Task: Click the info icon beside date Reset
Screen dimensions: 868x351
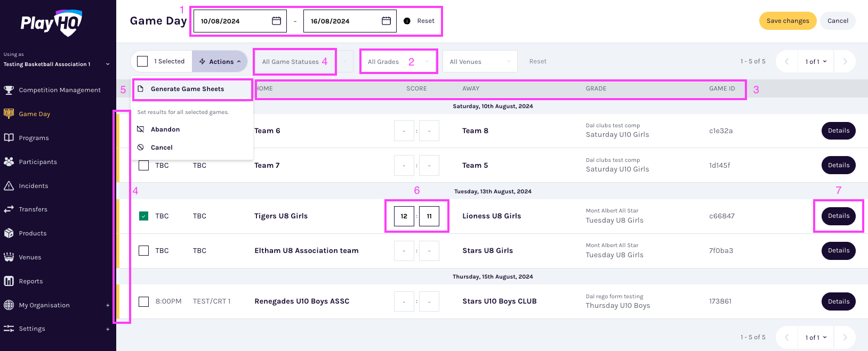Action: tap(407, 21)
